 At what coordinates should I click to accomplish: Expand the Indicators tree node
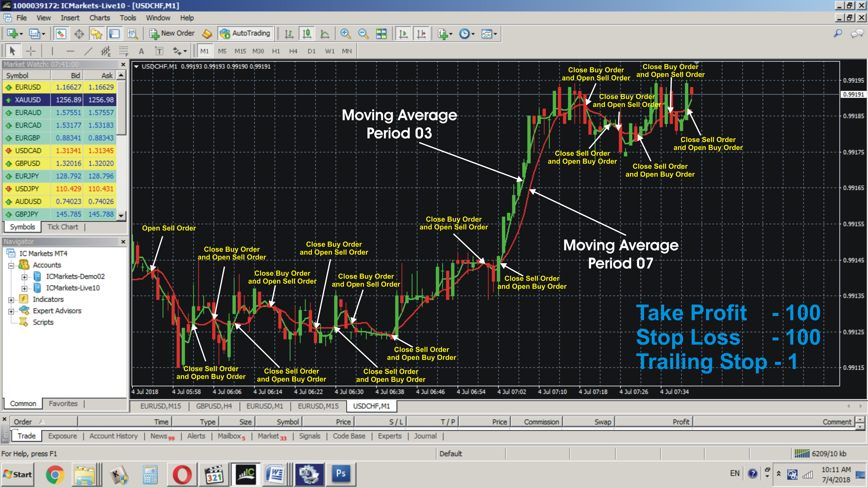click(11, 300)
